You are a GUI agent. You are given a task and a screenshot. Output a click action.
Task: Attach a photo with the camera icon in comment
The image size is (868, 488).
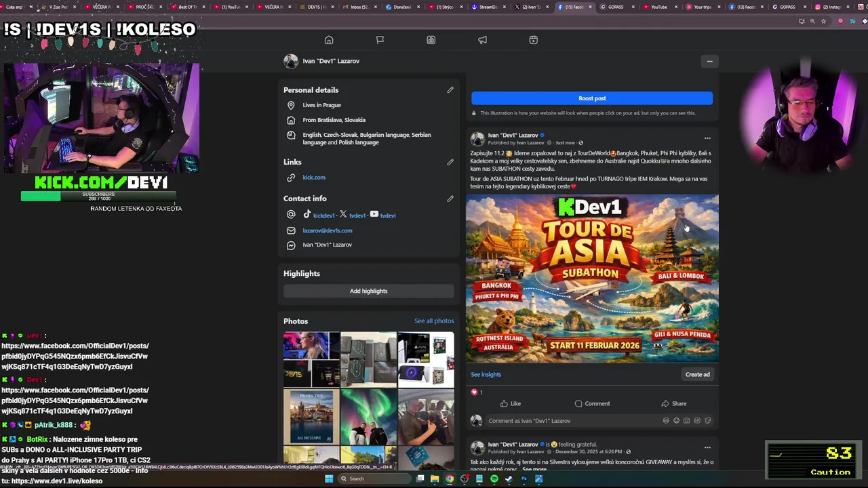[686, 421]
